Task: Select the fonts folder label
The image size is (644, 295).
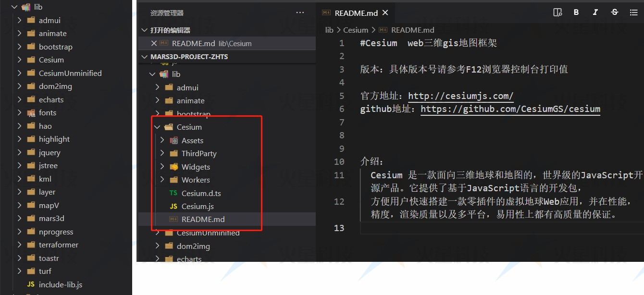Action: tap(48, 113)
